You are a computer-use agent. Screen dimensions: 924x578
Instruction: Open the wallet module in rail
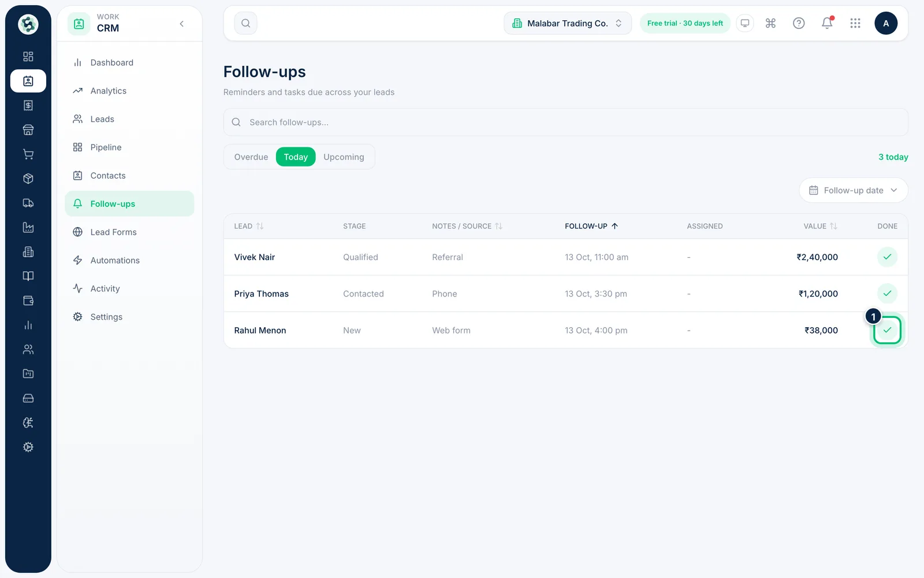coord(28,301)
